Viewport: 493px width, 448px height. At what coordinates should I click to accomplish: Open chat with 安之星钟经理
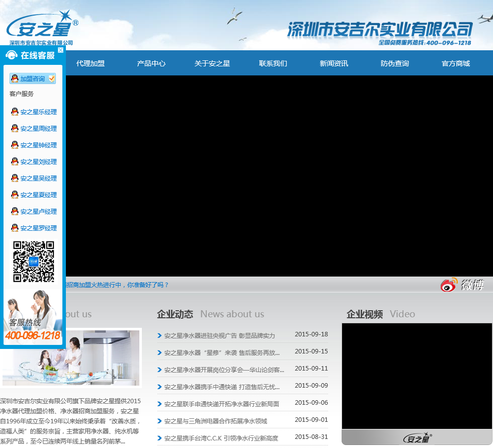(x=39, y=145)
